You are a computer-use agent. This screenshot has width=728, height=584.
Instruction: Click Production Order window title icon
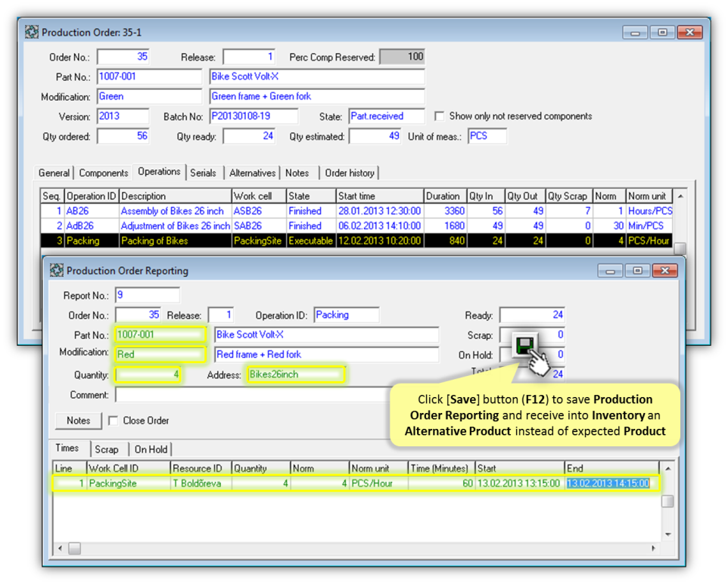point(32,32)
